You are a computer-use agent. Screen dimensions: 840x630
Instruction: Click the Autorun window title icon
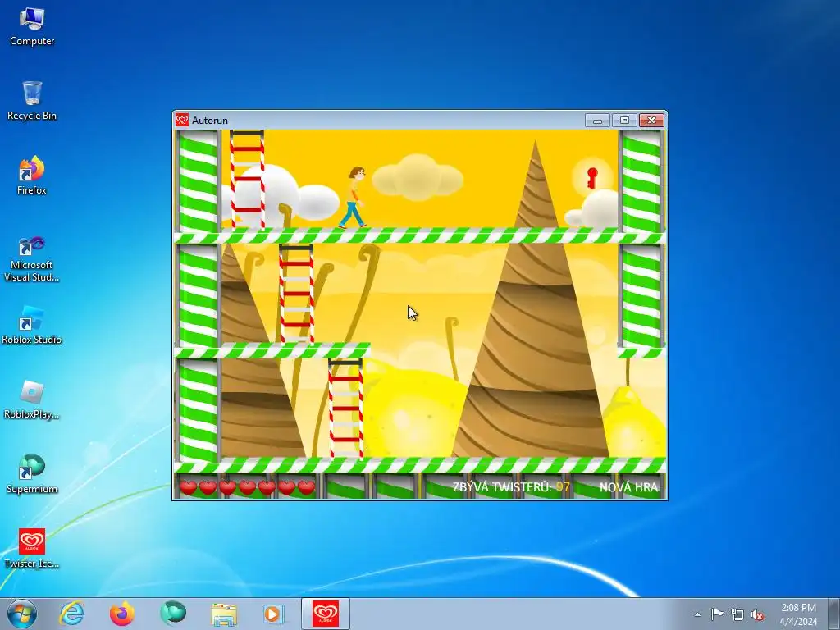182,120
